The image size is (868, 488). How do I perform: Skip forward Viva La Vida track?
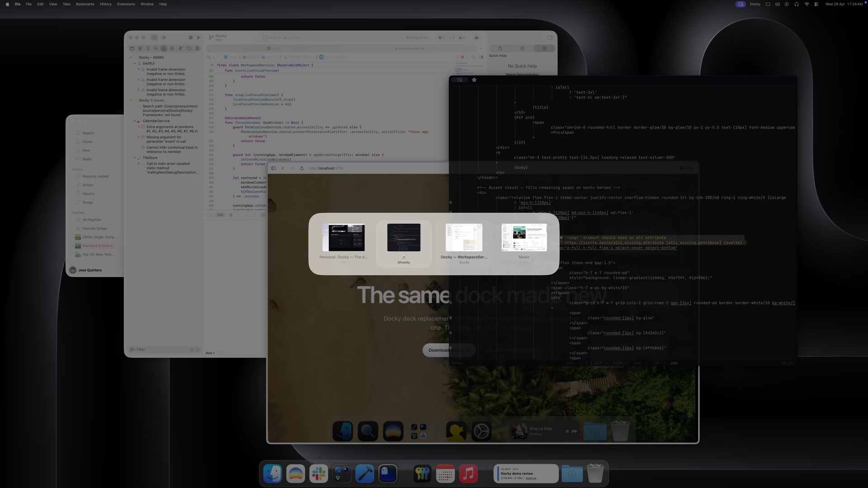point(575,431)
